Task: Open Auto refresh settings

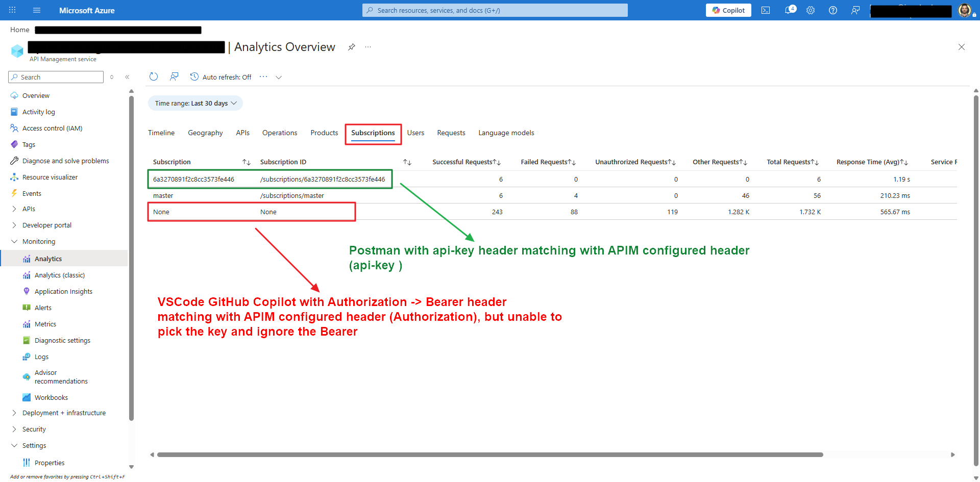Action: pos(220,77)
